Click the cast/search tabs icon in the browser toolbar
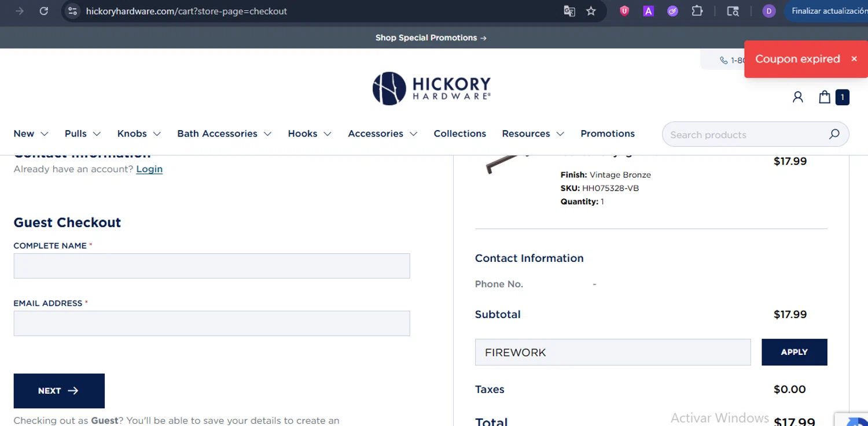Screen dimensions: 868x426 coord(733,11)
